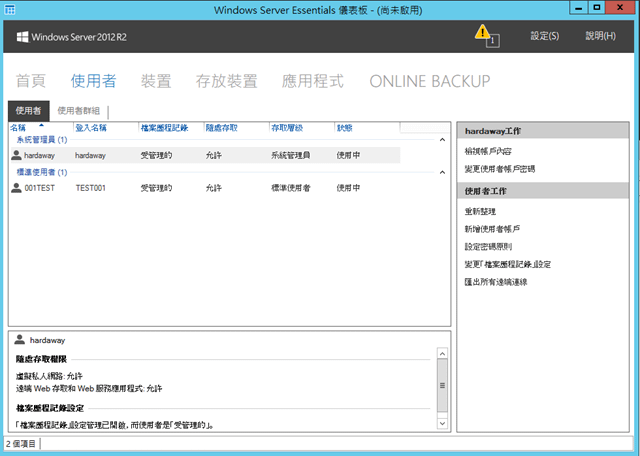Screen dimensions: 640x456
Task: Select the hardaway login name cell
Action: [90, 156]
